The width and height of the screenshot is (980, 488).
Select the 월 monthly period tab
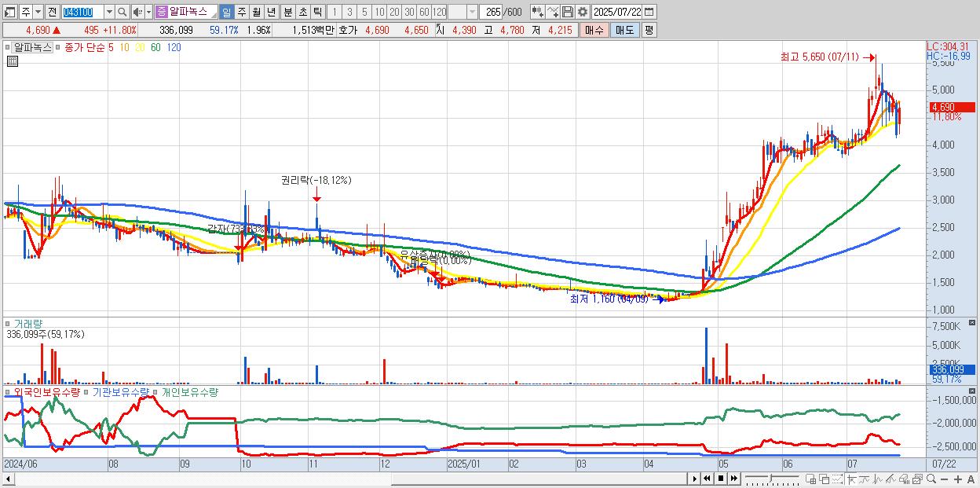[x=256, y=12]
